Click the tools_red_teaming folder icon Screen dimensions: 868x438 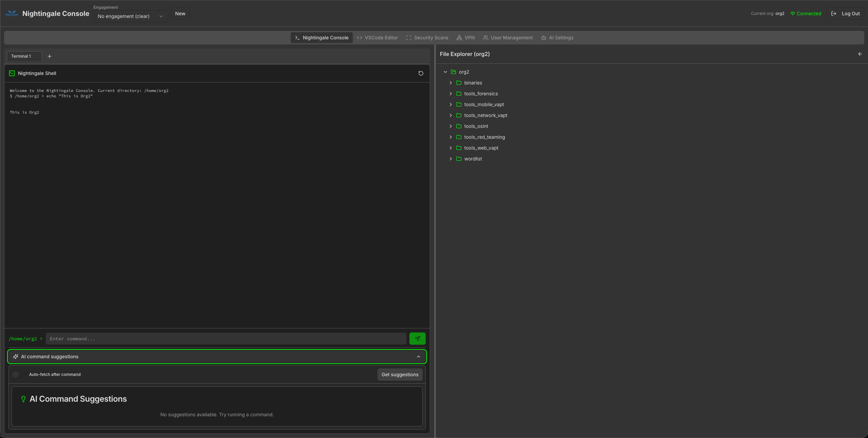pos(459,137)
